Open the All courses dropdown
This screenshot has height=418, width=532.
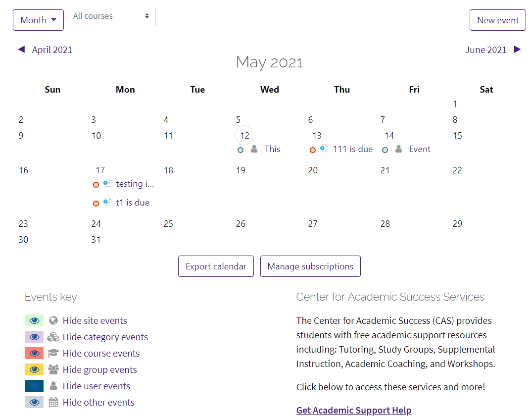(x=111, y=16)
